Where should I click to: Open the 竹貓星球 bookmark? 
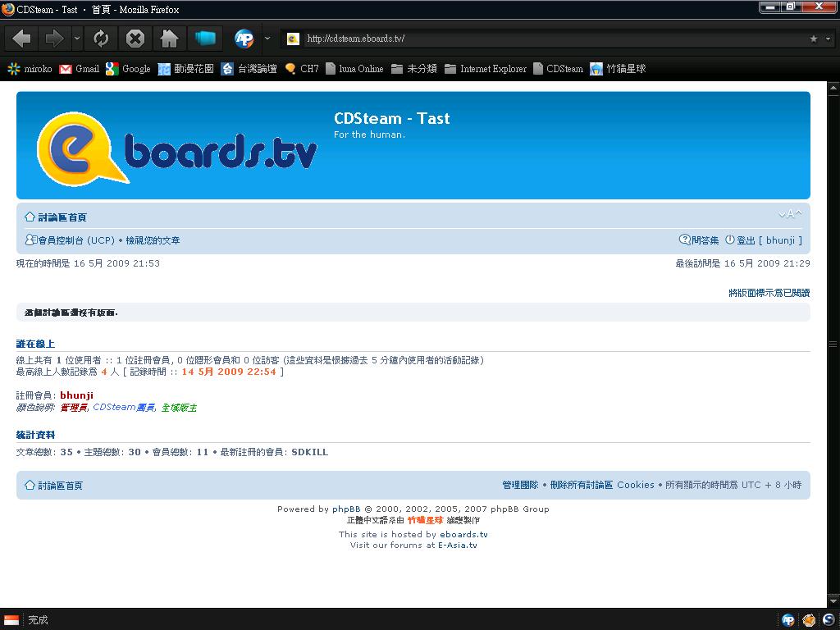[x=618, y=69]
